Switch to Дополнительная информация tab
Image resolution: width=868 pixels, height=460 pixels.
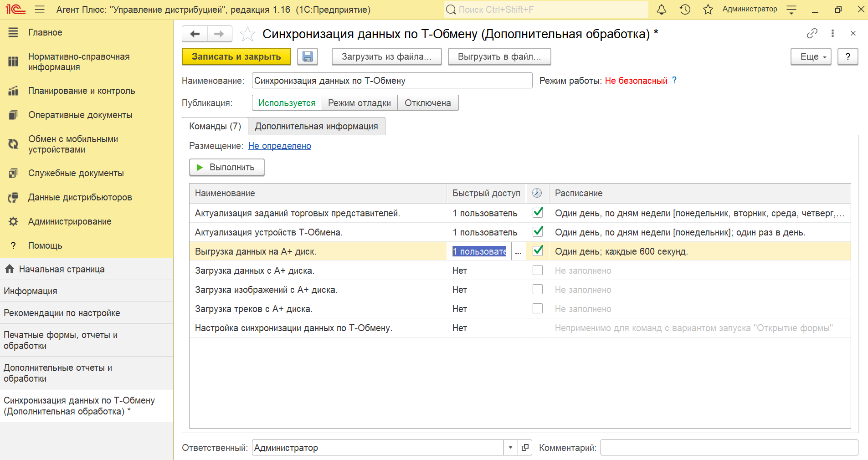coord(317,126)
